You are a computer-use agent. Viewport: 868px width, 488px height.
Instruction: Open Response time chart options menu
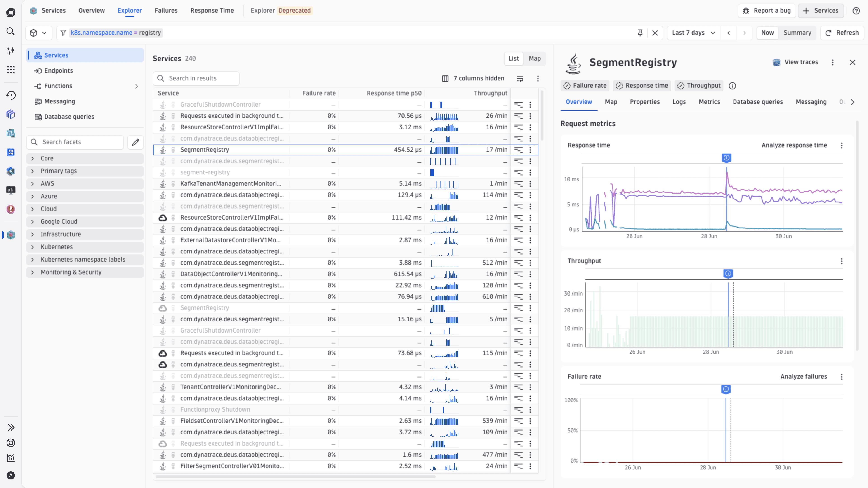(x=842, y=145)
